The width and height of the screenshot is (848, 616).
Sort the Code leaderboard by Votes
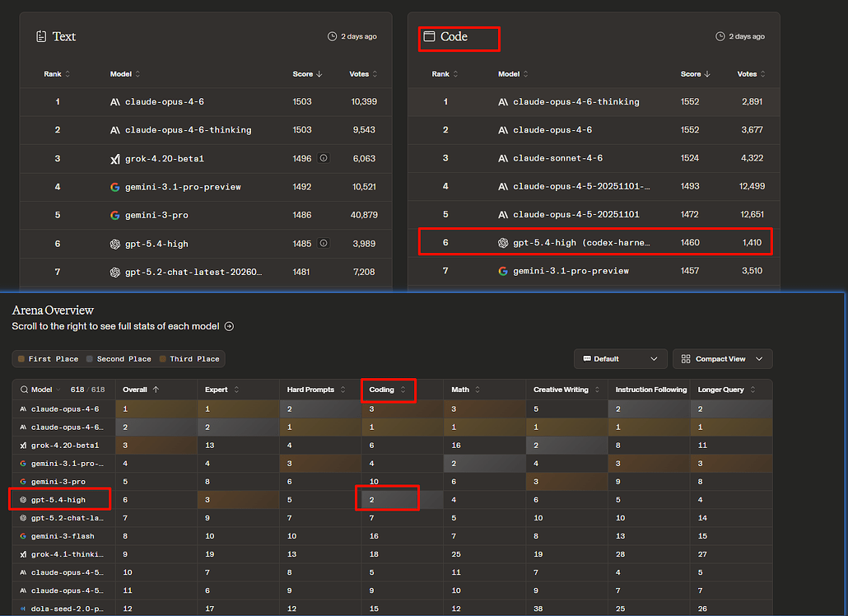click(x=751, y=74)
